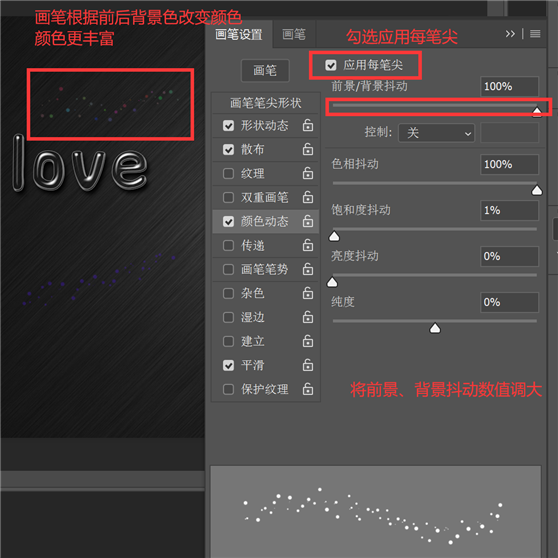Click the 画笔 button
The height and width of the screenshot is (558, 558).
click(265, 70)
